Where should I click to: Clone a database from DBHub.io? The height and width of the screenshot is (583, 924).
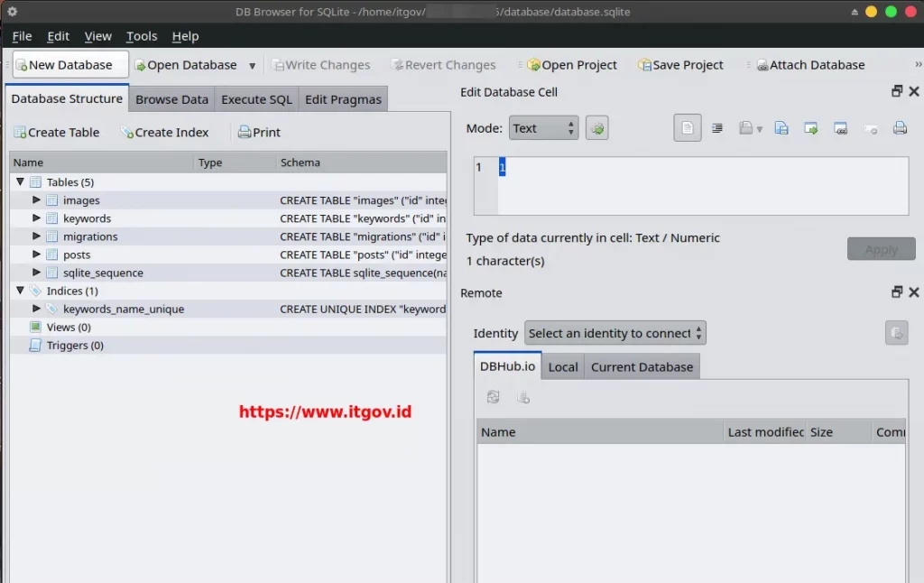tap(524, 397)
